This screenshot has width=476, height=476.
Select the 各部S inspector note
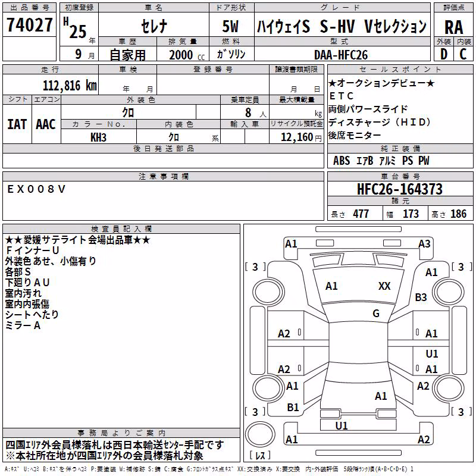(x=18, y=272)
